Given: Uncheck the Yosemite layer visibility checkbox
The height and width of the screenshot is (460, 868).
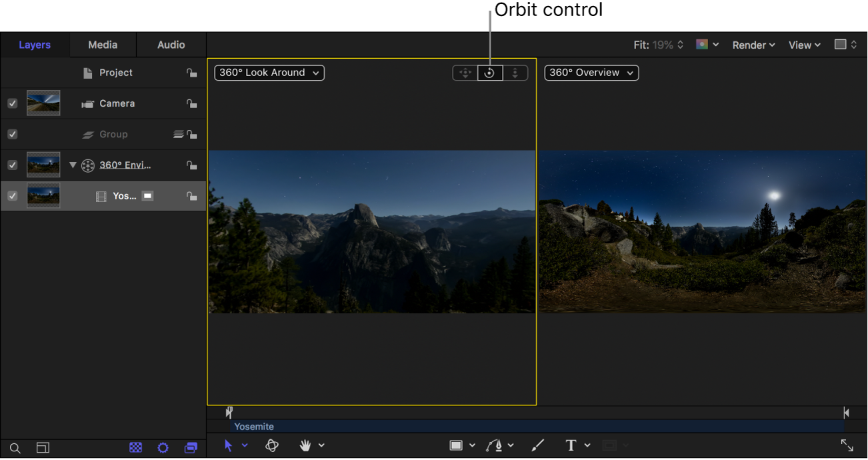Looking at the screenshot, I should tap(12, 196).
